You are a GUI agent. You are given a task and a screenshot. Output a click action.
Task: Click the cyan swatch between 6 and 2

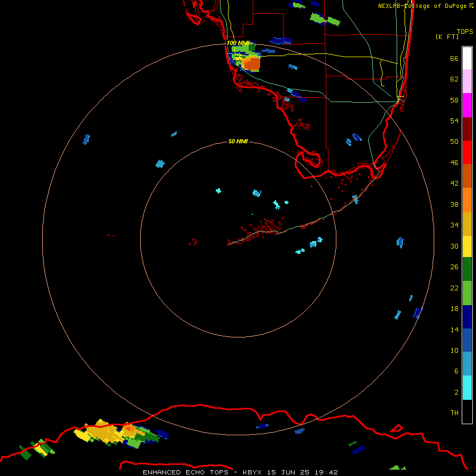point(467,387)
